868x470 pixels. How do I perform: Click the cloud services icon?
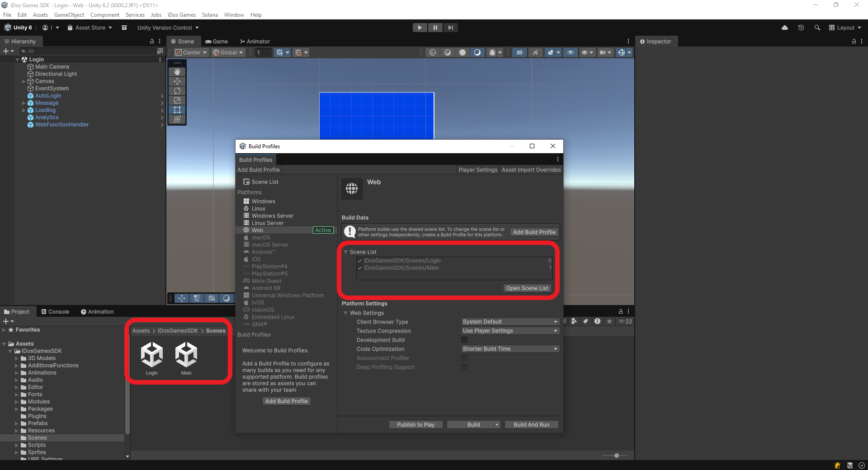785,28
